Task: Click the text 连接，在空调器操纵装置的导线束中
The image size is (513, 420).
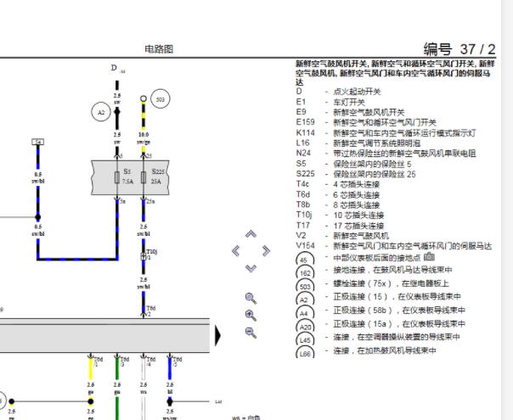Action: [x=397, y=337]
